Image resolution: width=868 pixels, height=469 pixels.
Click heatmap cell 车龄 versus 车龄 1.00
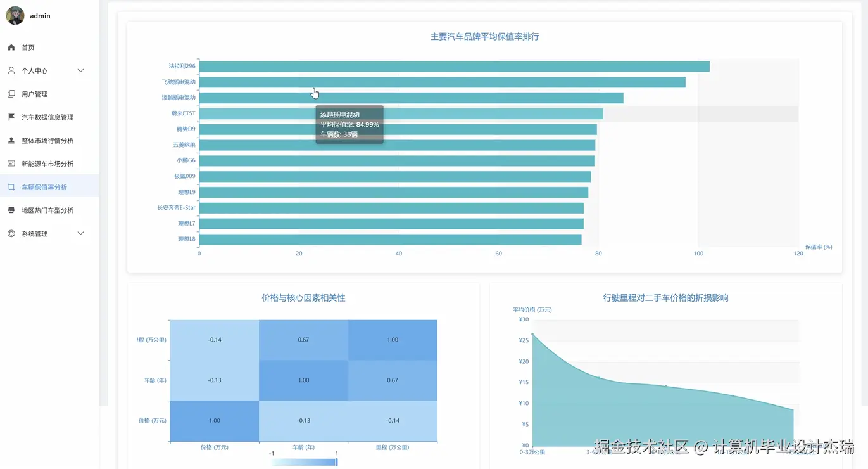tap(303, 380)
